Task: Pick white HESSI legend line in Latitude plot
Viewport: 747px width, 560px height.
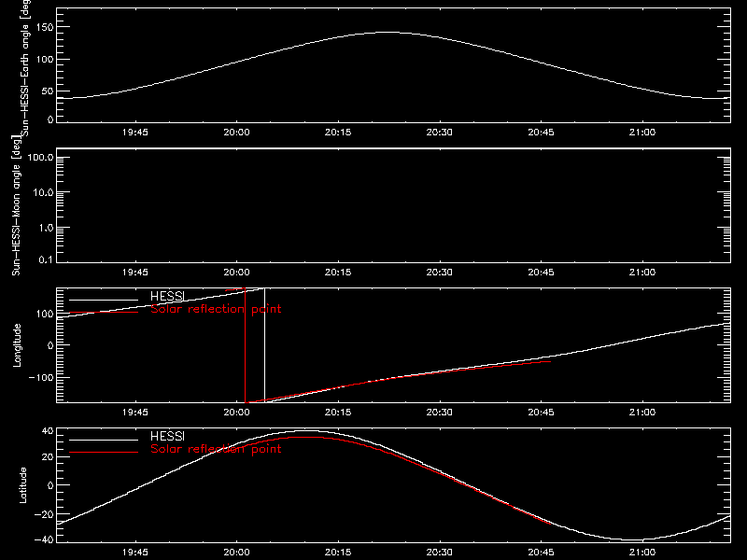Action: 104,440
